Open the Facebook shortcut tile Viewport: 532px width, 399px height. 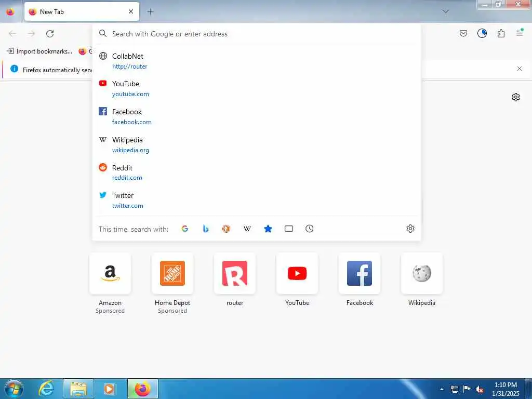pyautogui.click(x=360, y=273)
